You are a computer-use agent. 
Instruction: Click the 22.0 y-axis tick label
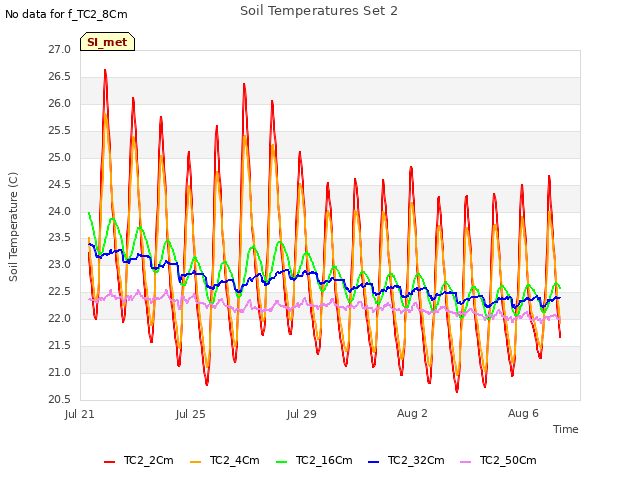point(60,318)
